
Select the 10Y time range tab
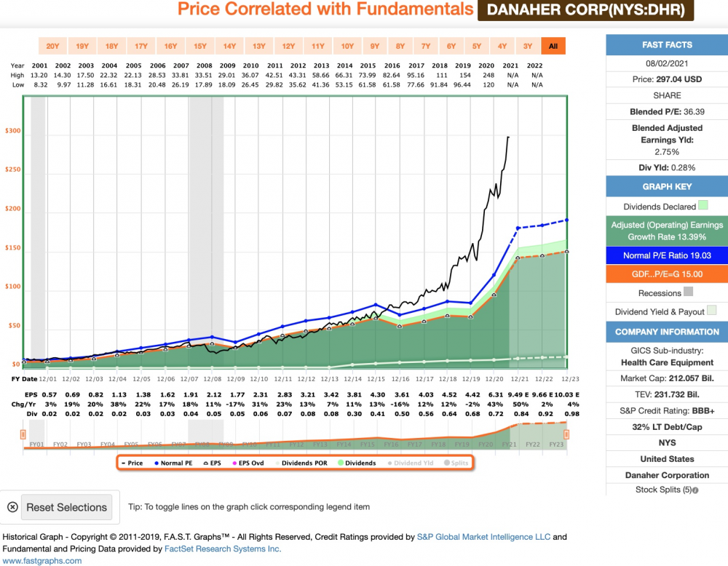(347, 46)
